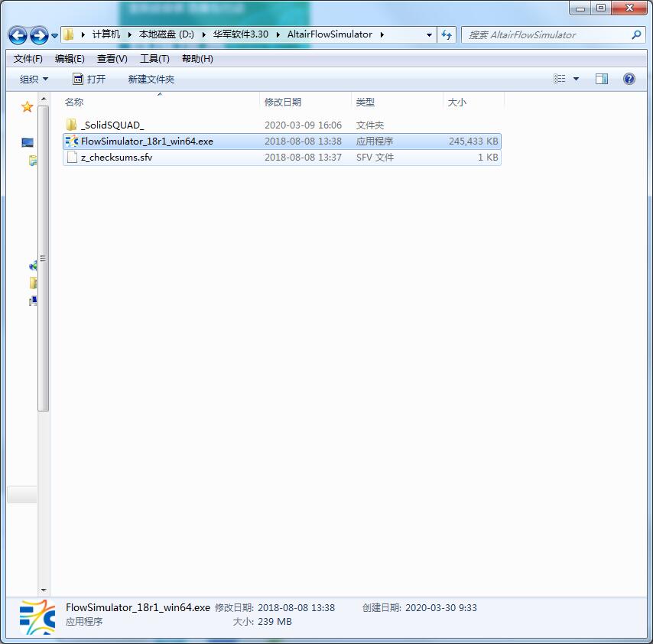Click the navigation pane scroll down arrow
Screen dimensions: 653x644
pyautogui.click(x=44, y=590)
